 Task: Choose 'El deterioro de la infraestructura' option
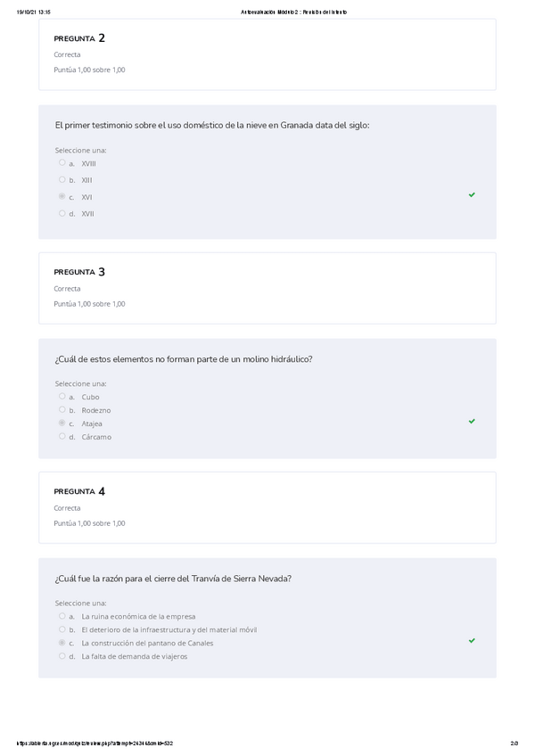(62, 629)
